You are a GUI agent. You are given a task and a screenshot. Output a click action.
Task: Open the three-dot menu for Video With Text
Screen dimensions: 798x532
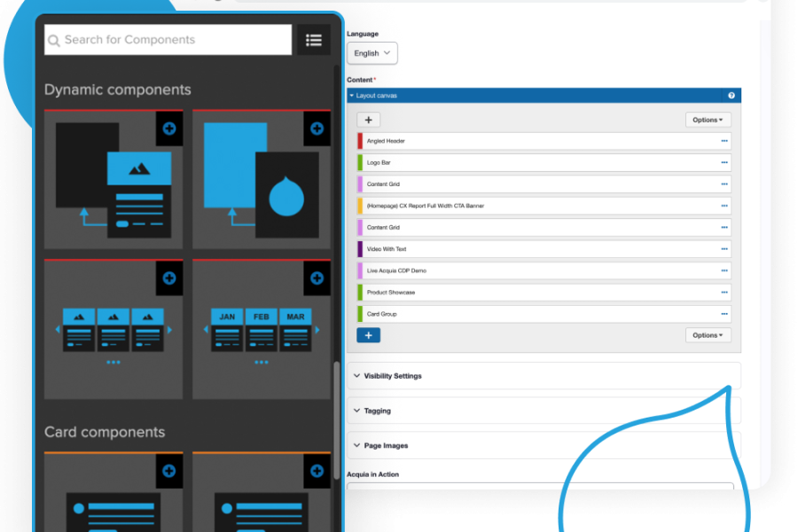pyautogui.click(x=724, y=249)
